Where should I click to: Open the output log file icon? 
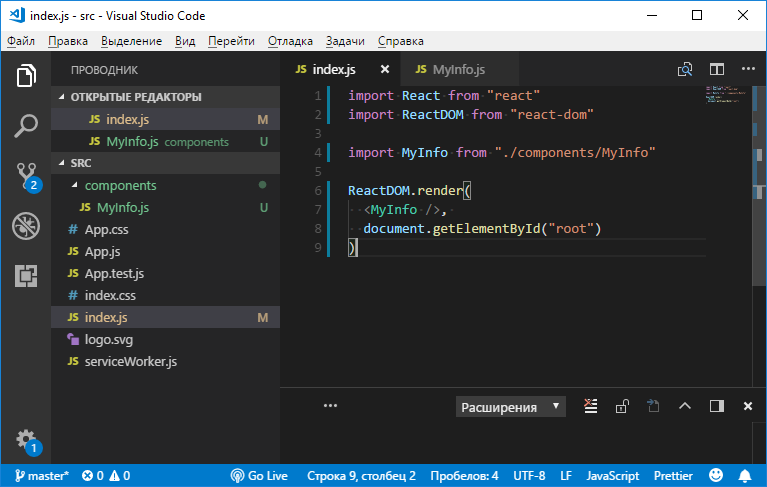tap(653, 406)
